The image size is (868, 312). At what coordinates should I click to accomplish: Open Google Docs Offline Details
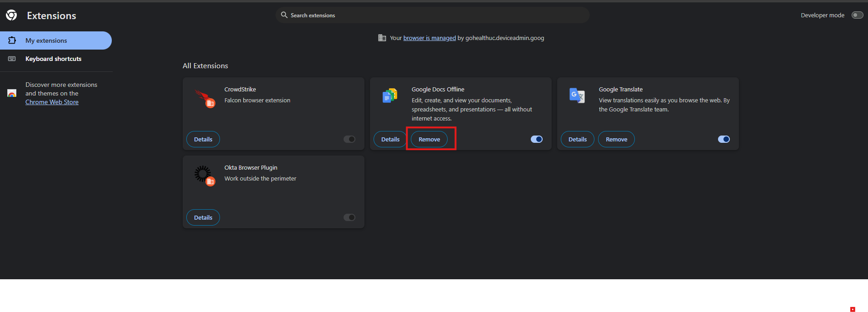click(390, 139)
